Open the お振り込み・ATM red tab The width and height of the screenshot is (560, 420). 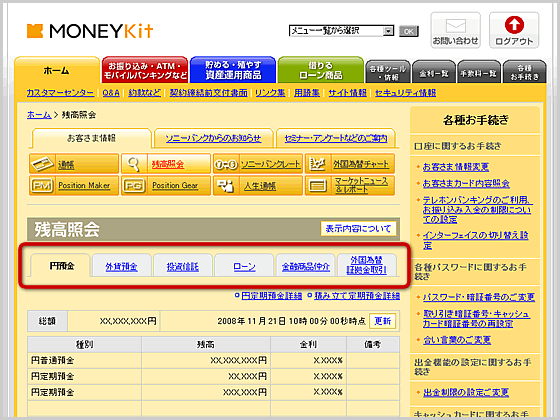(x=145, y=70)
